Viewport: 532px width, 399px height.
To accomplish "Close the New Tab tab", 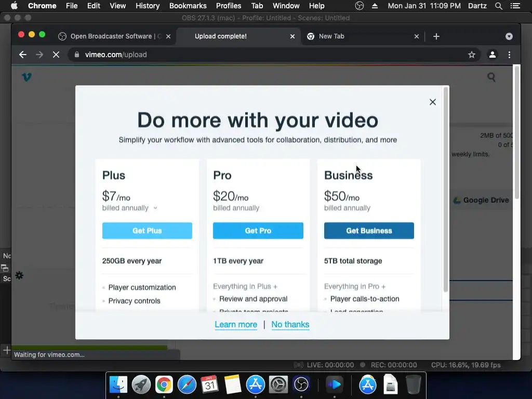I will click(417, 36).
